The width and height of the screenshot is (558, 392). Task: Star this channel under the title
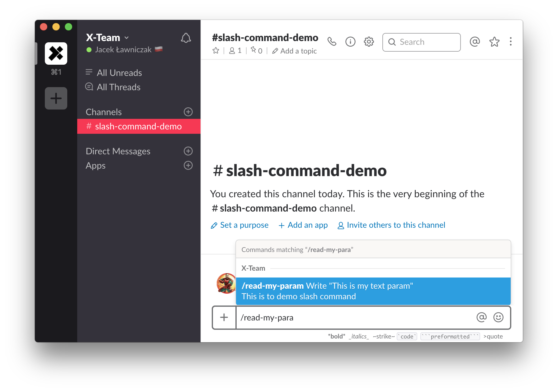[216, 51]
